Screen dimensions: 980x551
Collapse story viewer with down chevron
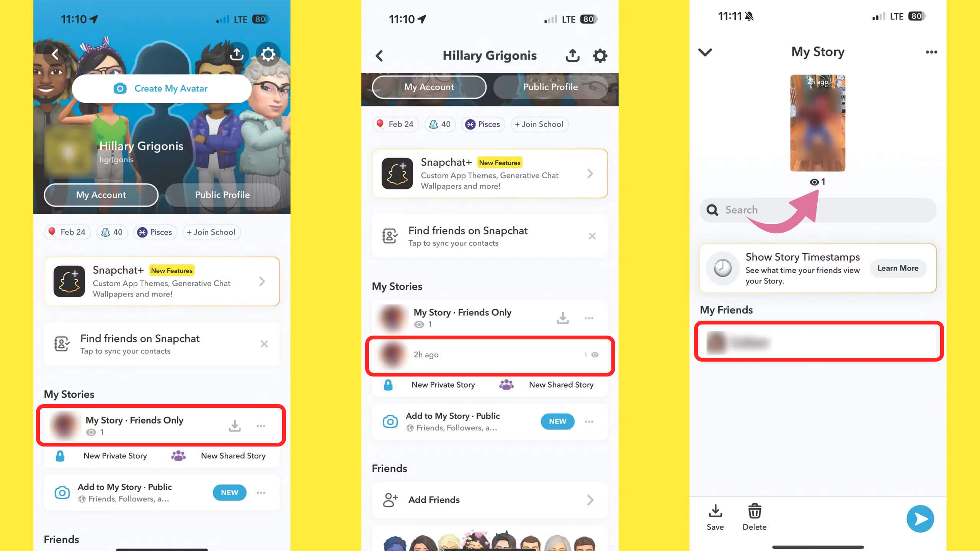tap(706, 52)
